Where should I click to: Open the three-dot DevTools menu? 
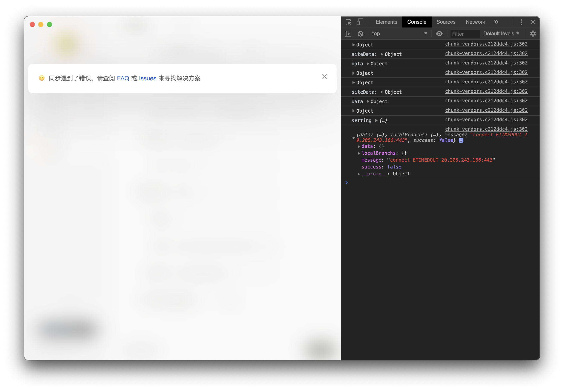tap(521, 22)
